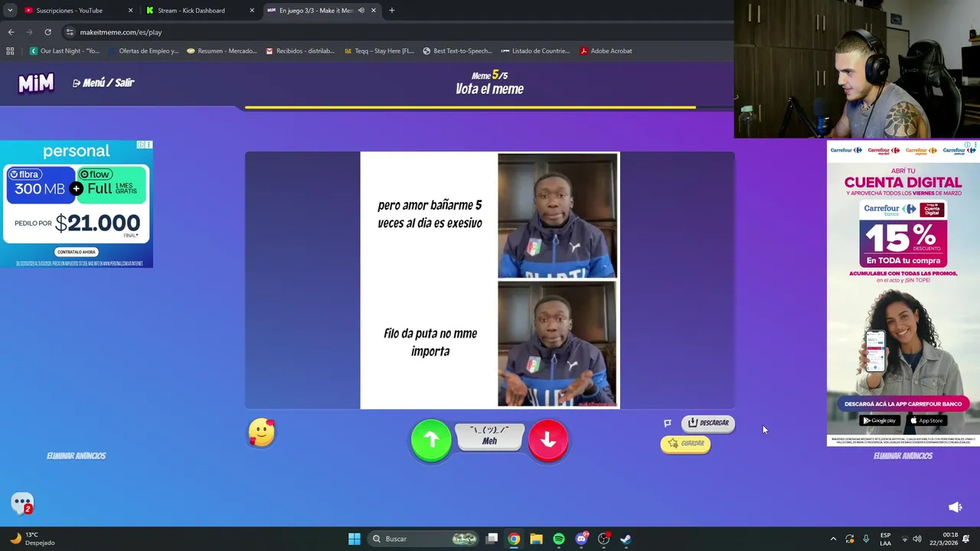Switch to Suscripciones - YouTube tab

[69, 11]
